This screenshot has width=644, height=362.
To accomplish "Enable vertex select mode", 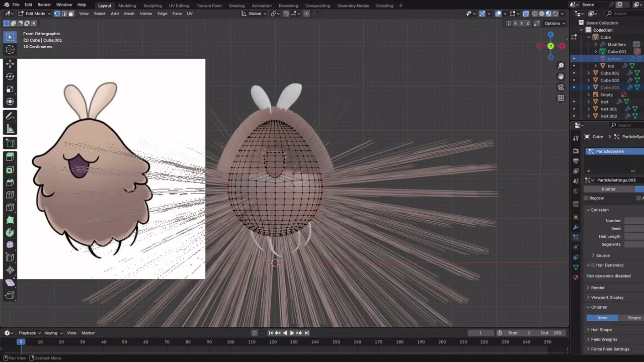I will [57, 14].
